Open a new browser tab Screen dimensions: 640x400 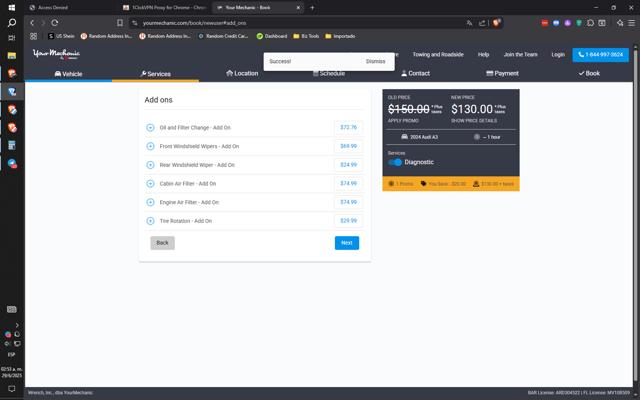click(312, 7)
